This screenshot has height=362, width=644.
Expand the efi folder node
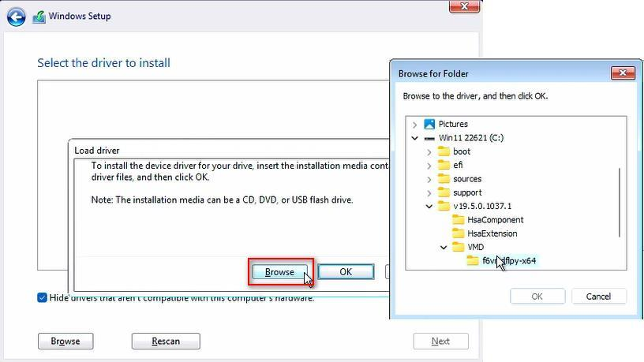click(x=429, y=166)
